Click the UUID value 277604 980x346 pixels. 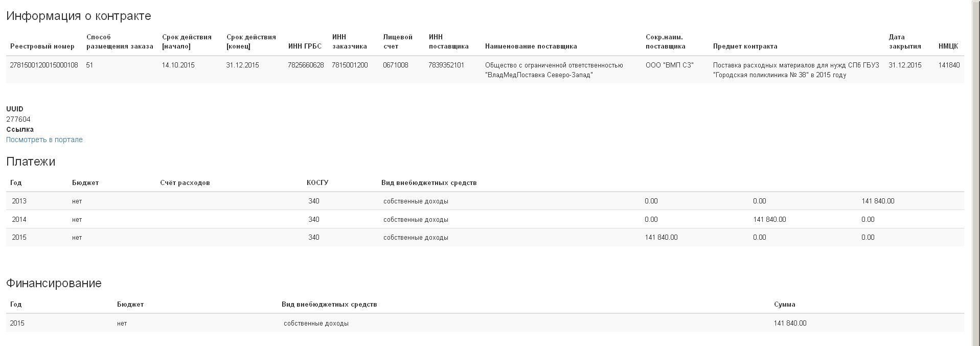[18, 119]
